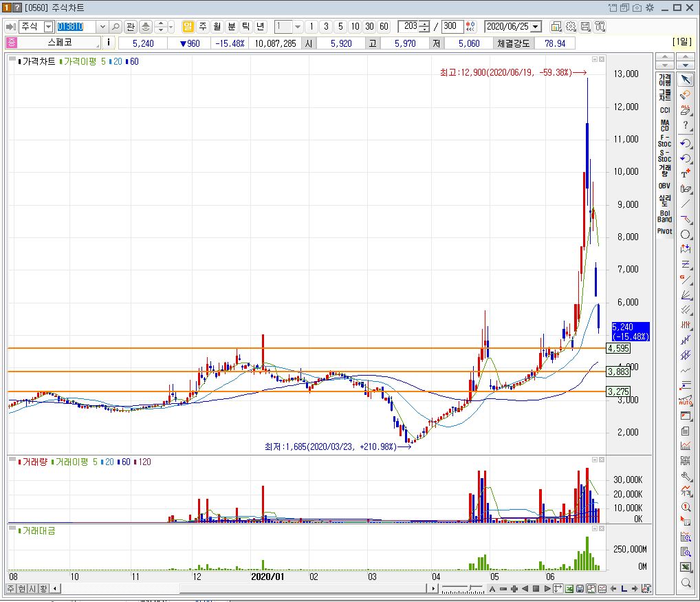
Task: Select the trend line drawing tool
Action: (686, 204)
